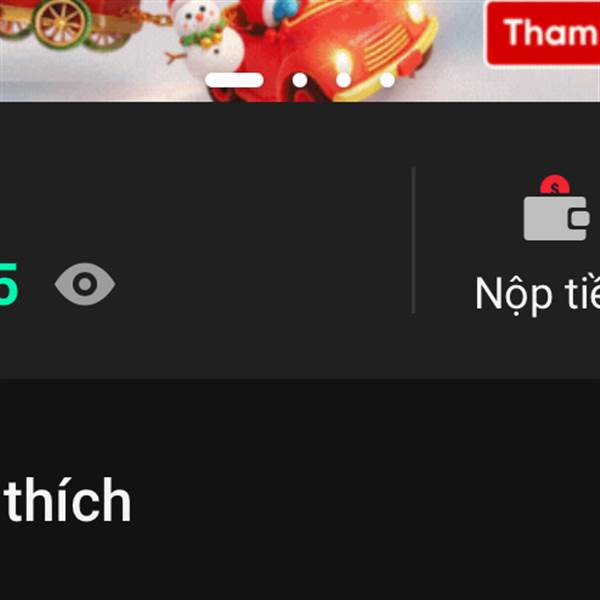This screenshot has width=600, height=600.
Task: Select the "thích" favorites section heading
Action: [68, 500]
